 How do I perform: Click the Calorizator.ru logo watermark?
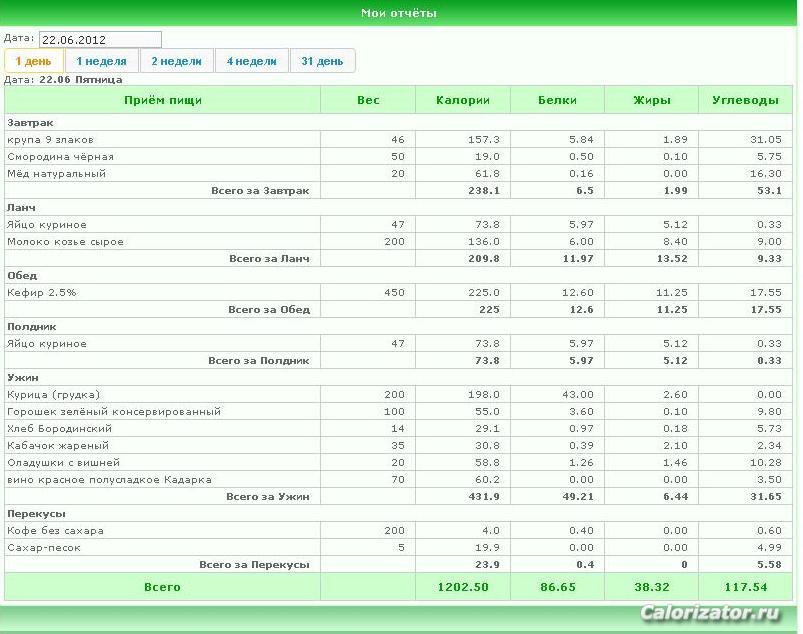(x=710, y=612)
